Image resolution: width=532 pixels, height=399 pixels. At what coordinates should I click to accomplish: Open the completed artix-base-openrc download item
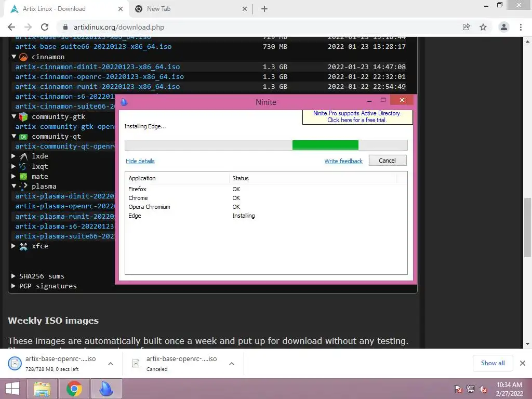(x=60, y=363)
